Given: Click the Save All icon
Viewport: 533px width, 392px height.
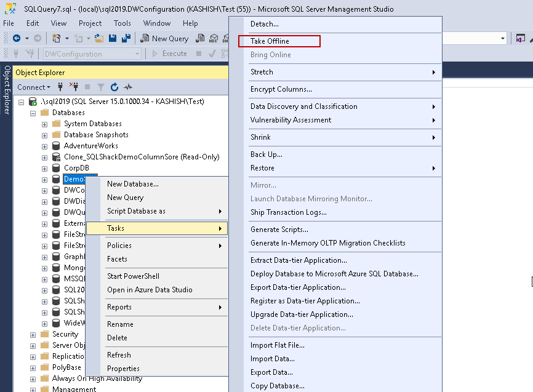Looking at the screenshot, I should pos(126,38).
